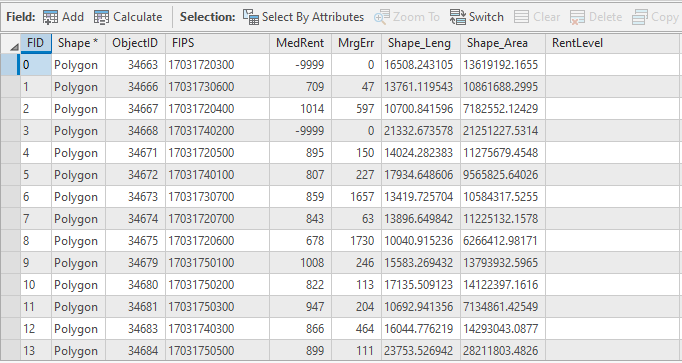The width and height of the screenshot is (682, 363).
Task: Sort by the ObjectID column header
Action: (135, 43)
